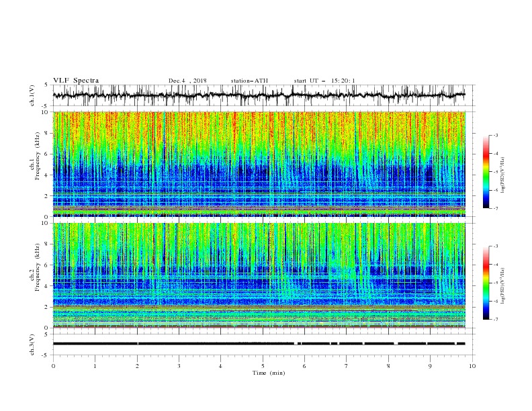Click time axis tick label "9"
532x411 pixels.
tap(430, 366)
